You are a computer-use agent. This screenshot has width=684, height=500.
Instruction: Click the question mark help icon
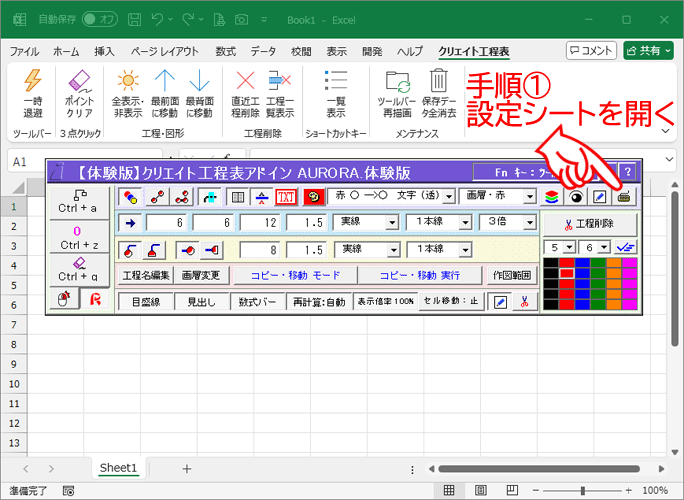628,171
